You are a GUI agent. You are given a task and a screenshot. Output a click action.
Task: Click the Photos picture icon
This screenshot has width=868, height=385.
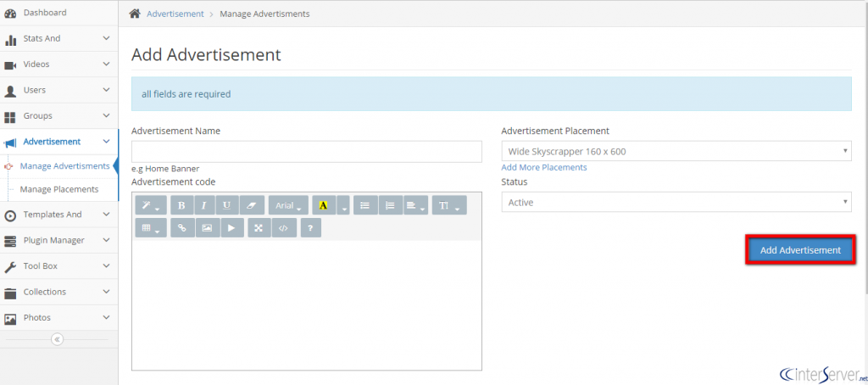[10, 319]
